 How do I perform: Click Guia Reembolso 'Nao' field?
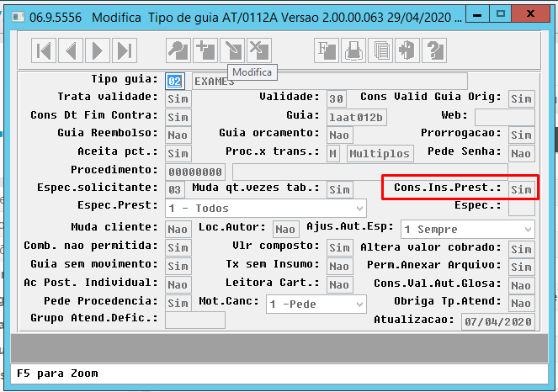[178, 135]
